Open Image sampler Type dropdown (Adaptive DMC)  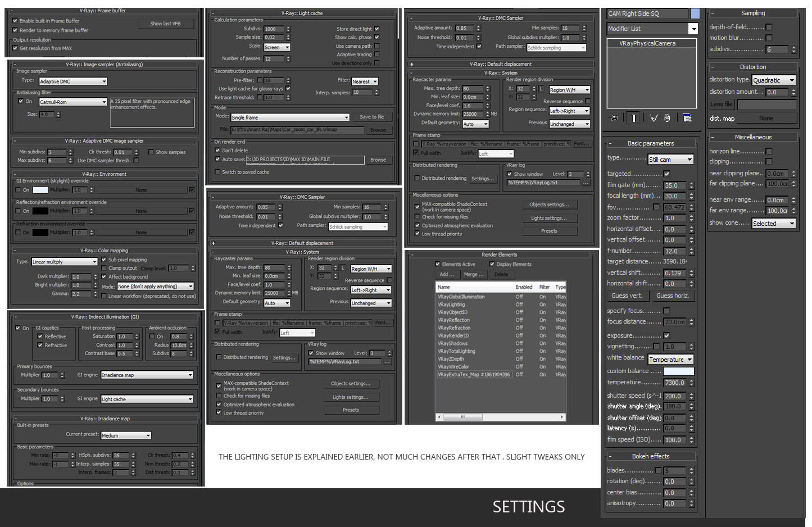click(x=73, y=81)
